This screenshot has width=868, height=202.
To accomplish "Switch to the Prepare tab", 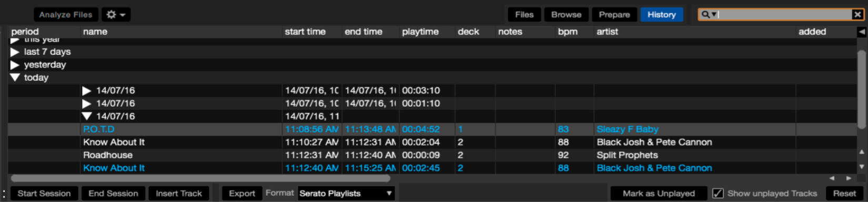I will [x=614, y=15].
